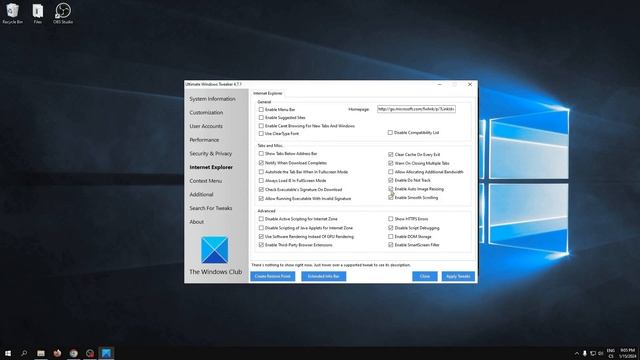
Task: Minimize the Ultimate Windows Tweaker window
Action: click(x=440, y=84)
